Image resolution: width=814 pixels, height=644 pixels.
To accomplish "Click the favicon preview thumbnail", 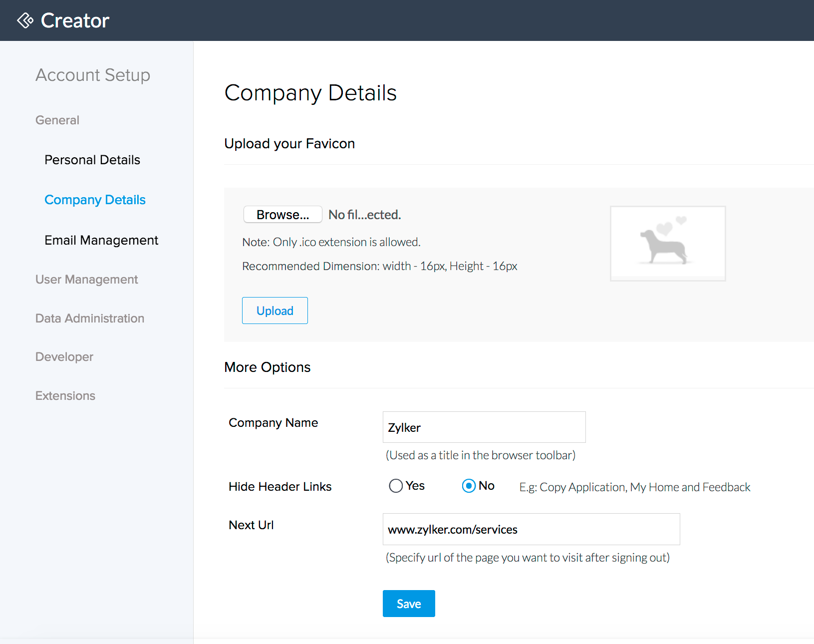I will coord(668,244).
